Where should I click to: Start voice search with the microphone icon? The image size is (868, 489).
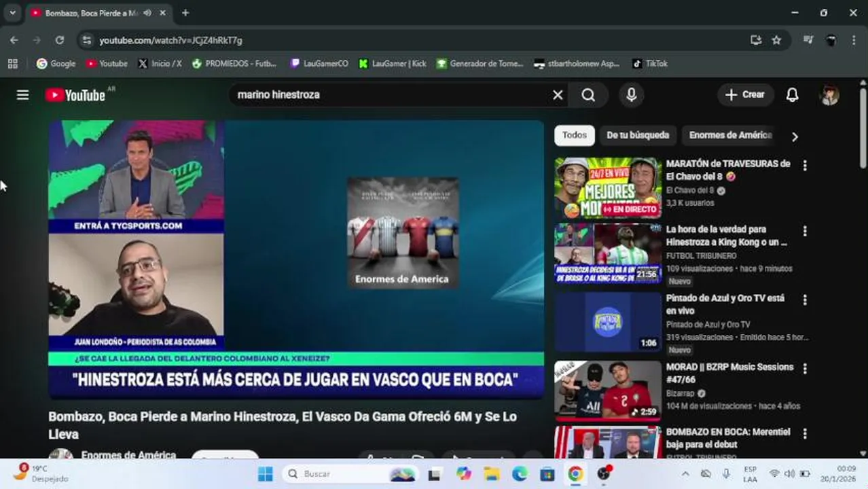[x=632, y=95]
